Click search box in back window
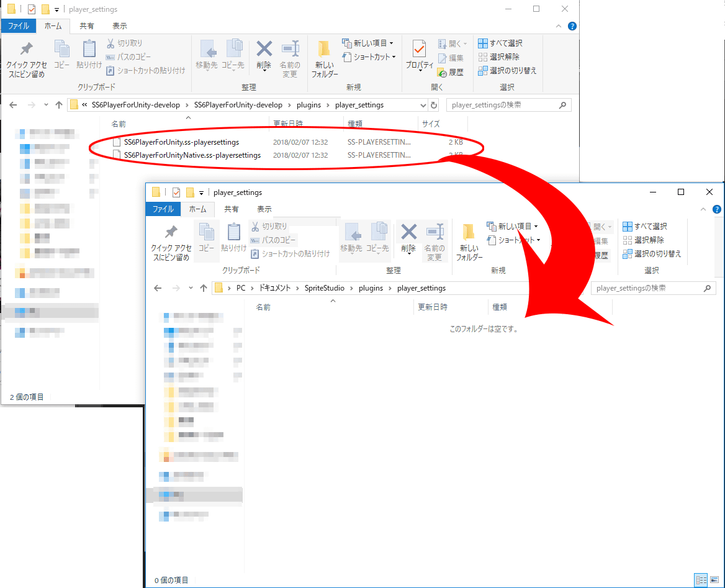Image resolution: width=725 pixels, height=588 pixels. click(508, 105)
